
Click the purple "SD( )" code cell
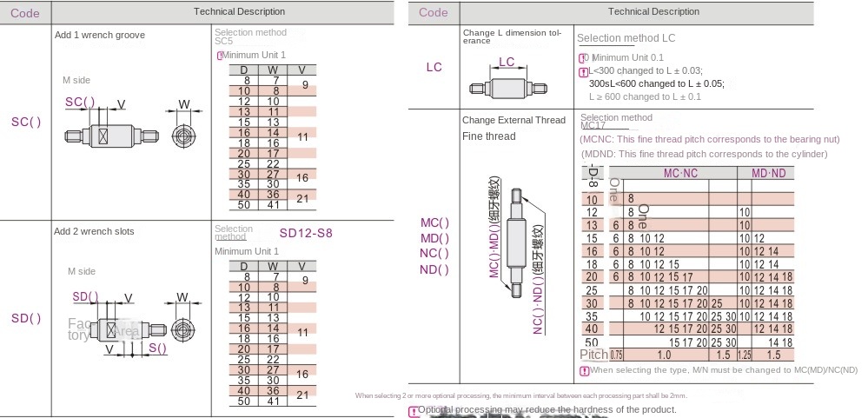click(x=26, y=318)
